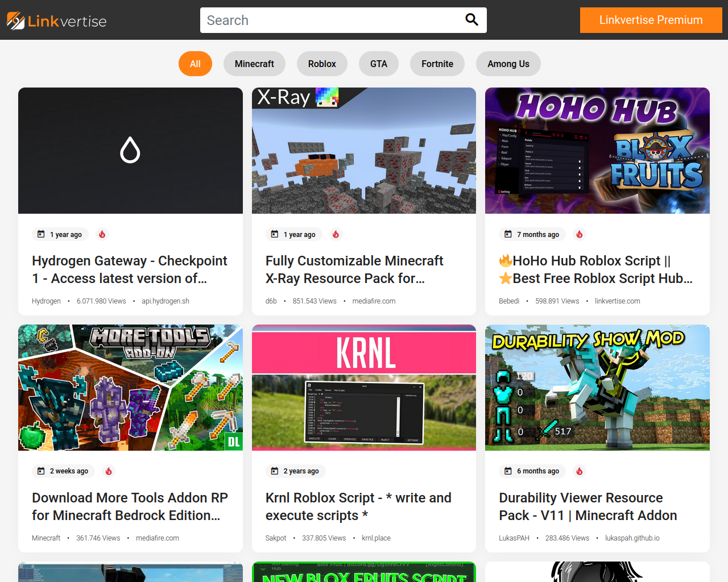The width and height of the screenshot is (728, 582).
Task: Open the Hydrogen Gateway thumbnail
Action: 130,151
